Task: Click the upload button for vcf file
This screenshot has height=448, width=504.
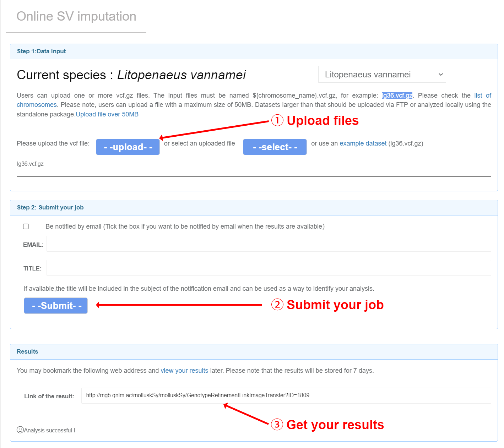Action: pos(128,147)
